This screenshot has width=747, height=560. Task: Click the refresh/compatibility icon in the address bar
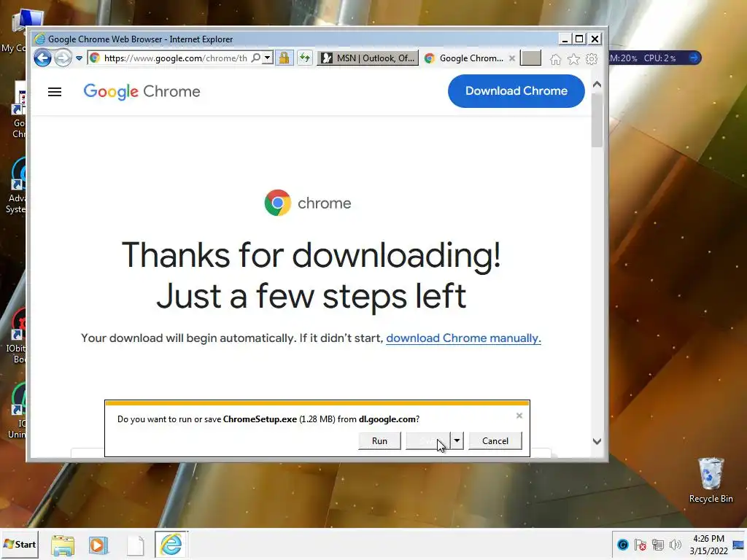[305, 58]
